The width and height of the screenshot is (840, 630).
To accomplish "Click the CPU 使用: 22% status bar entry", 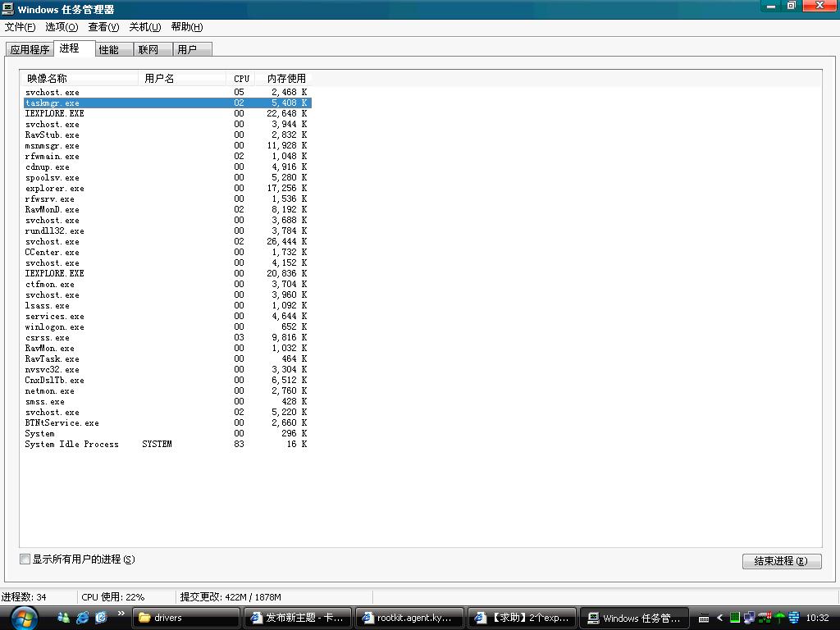I will pyautogui.click(x=113, y=597).
